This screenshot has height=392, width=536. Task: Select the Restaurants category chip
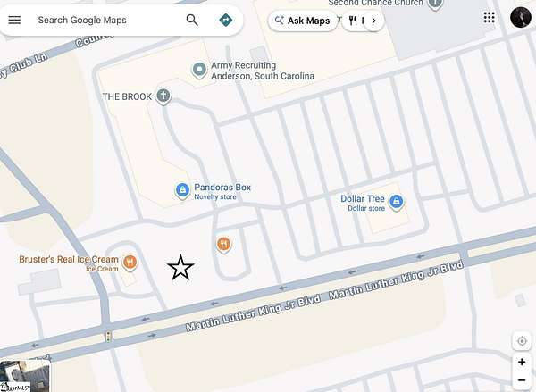click(x=356, y=21)
